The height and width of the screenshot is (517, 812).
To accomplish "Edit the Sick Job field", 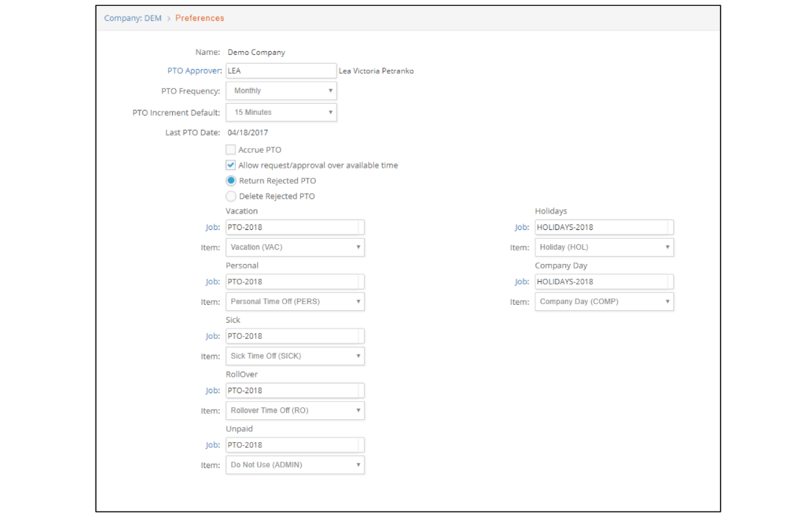I will [294, 336].
